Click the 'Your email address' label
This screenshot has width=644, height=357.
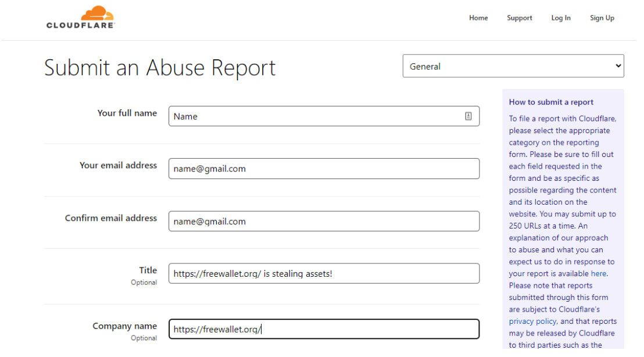pos(119,165)
